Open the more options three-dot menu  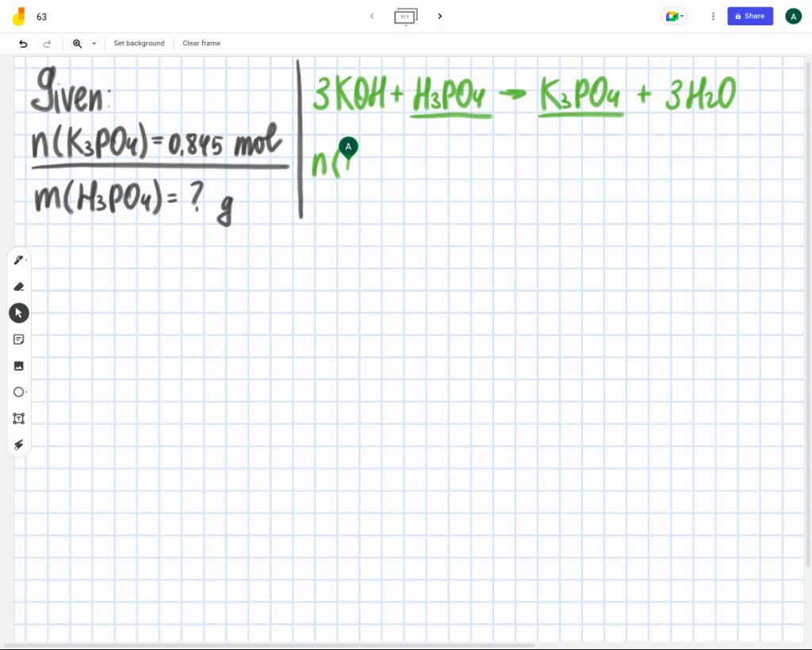point(713,16)
